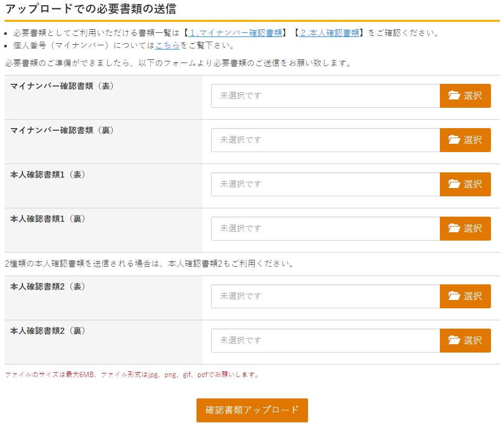Select a file for 本人確認書類2（裏）
The height and width of the screenshot is (426, 504).
tap(465, 340)
